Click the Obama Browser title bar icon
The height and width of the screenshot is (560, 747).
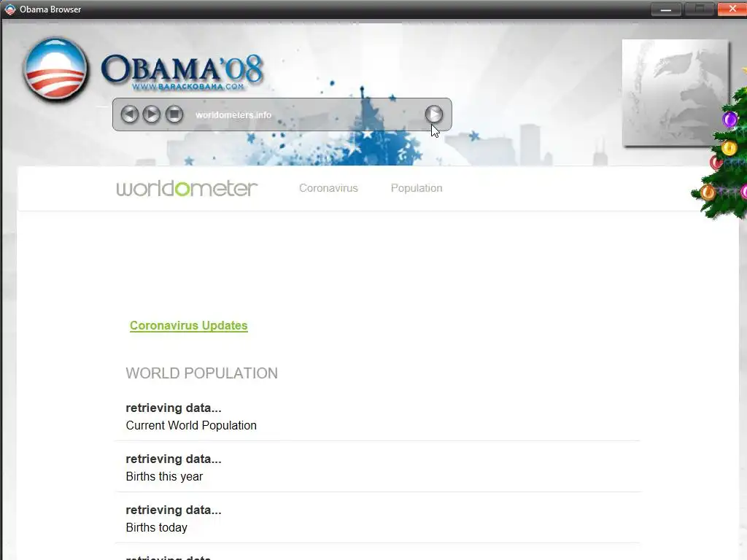point(9,9)
